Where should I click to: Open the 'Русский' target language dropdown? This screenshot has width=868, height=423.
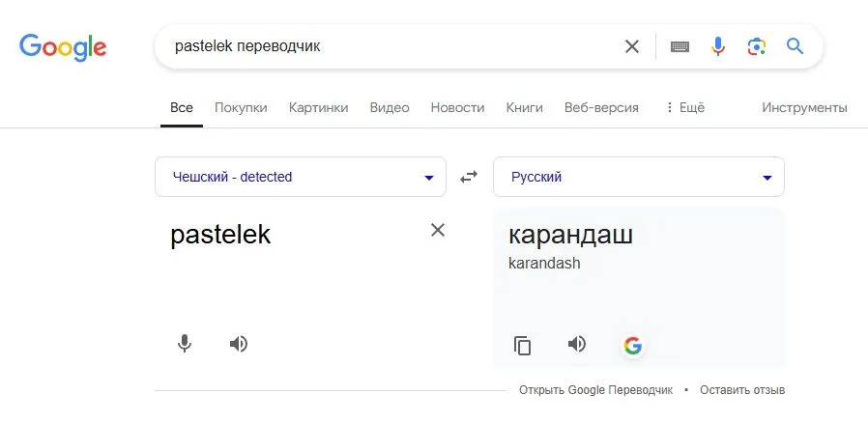coord(639,177)
